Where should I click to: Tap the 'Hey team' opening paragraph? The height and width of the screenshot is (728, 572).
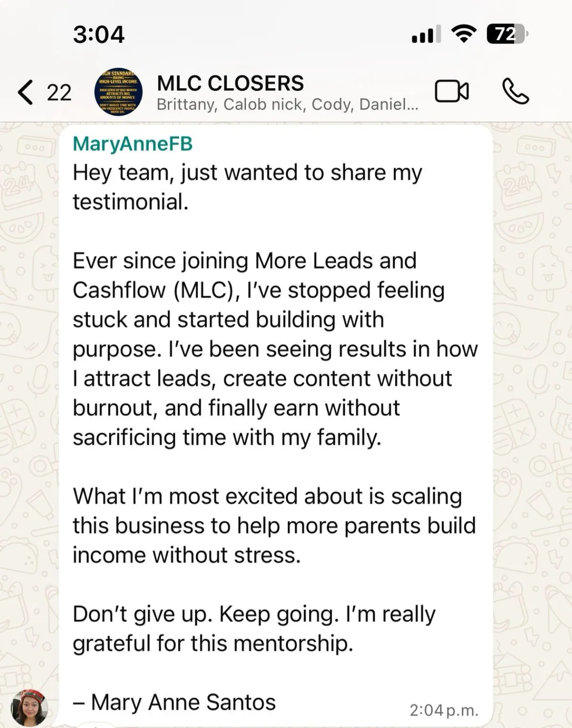pos(247,187)
